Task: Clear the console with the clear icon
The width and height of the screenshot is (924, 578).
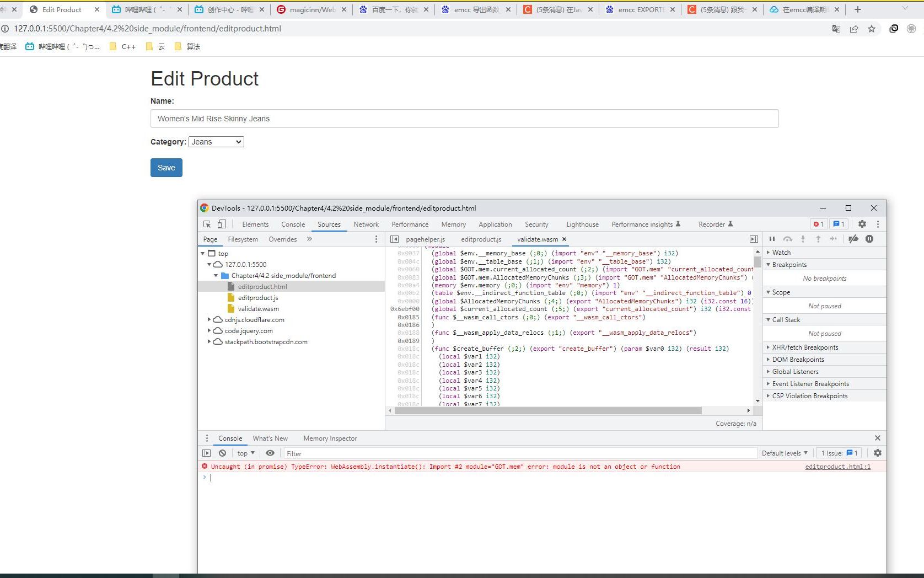Action: click(222, 453)
